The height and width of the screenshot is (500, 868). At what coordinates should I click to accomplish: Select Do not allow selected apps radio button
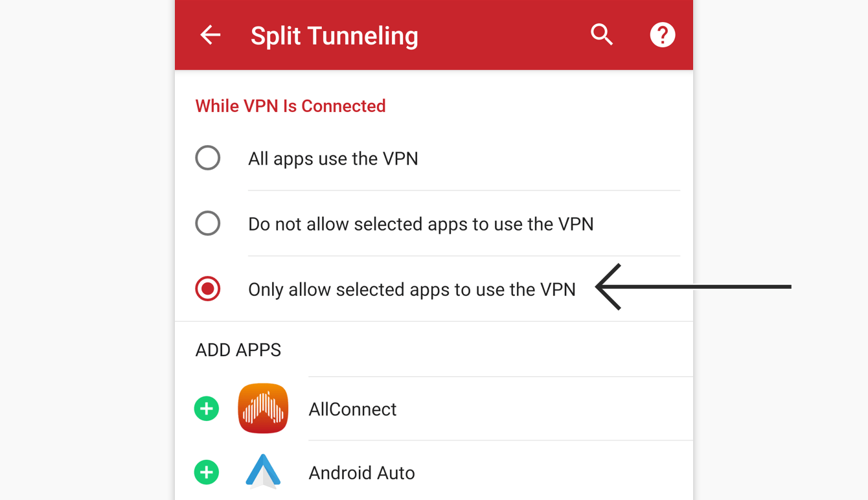[x=208, y=223]
